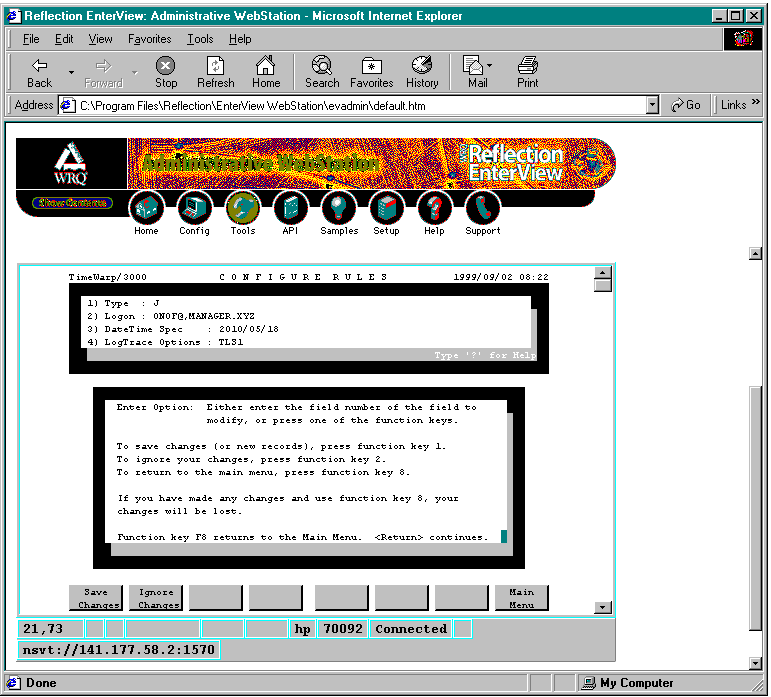Image resolution: width=771 pixels, height=697 pixels.
Task: Refresh the current page
Action: (x=215, y=73)
